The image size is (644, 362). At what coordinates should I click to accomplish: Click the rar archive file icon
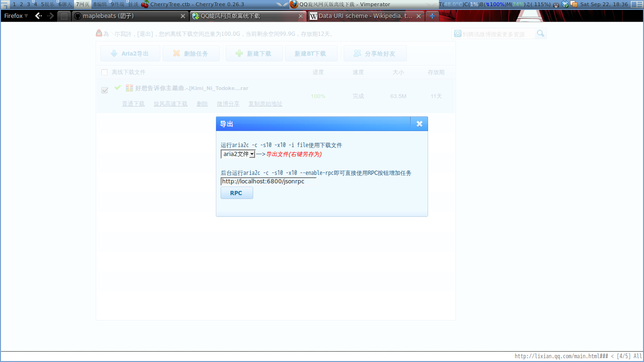[129, 88]
